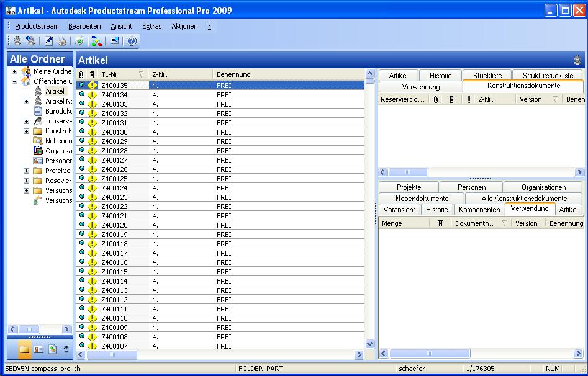Open the Productstream menu
588x376 pixels.
[x=37, y=26]
